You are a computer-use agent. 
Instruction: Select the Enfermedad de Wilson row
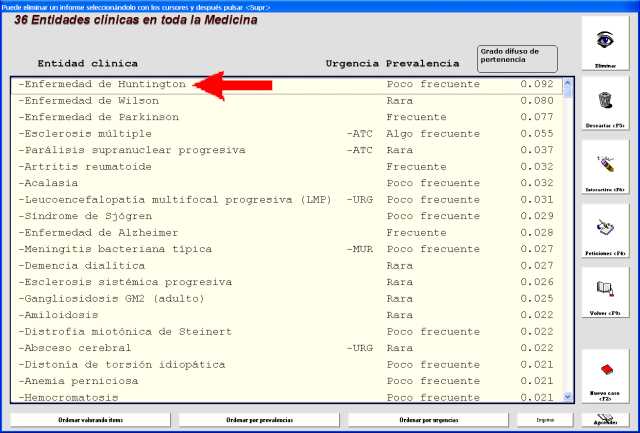point(287,101)
